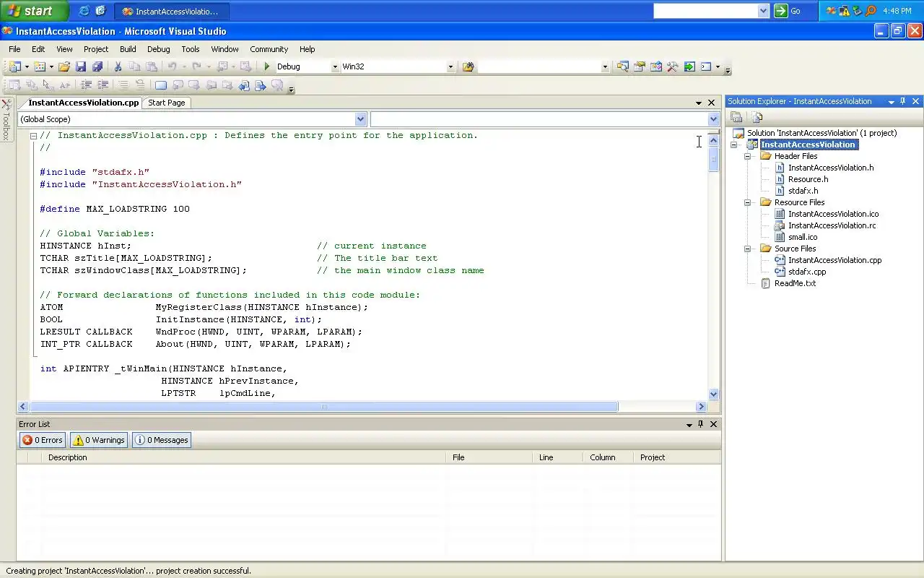Toggle the 0 Messages filter button

(x=162, y=440)
